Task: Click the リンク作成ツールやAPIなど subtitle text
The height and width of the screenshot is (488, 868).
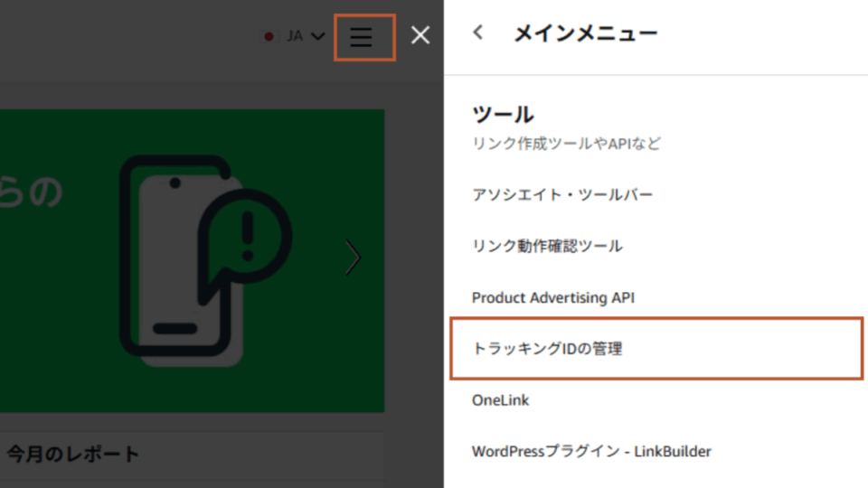Action: point(566,144)
